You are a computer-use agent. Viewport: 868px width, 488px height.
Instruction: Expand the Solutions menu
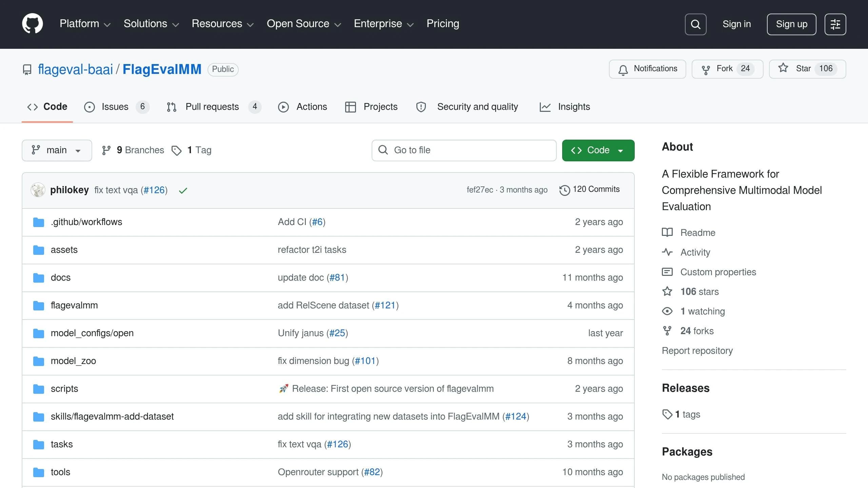click(151, 24)
